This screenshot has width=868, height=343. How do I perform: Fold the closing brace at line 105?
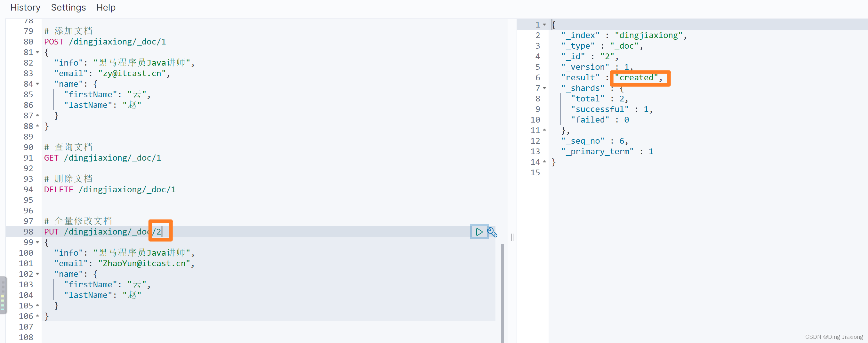[x=37, y=306]
